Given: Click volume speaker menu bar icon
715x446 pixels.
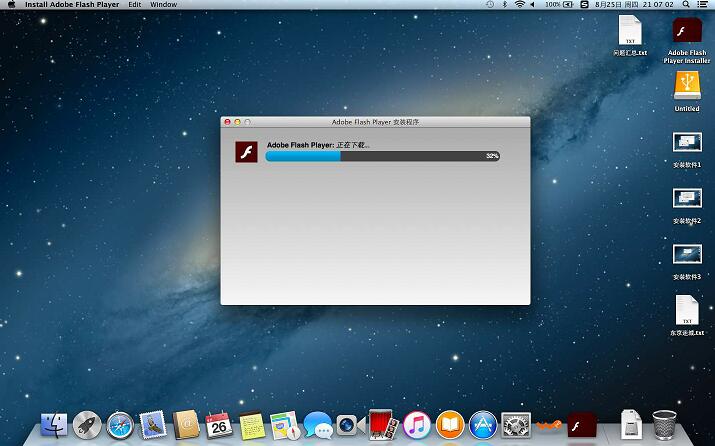Looking at the screenshot, I should pyautogui.click(x=533, y=5).
